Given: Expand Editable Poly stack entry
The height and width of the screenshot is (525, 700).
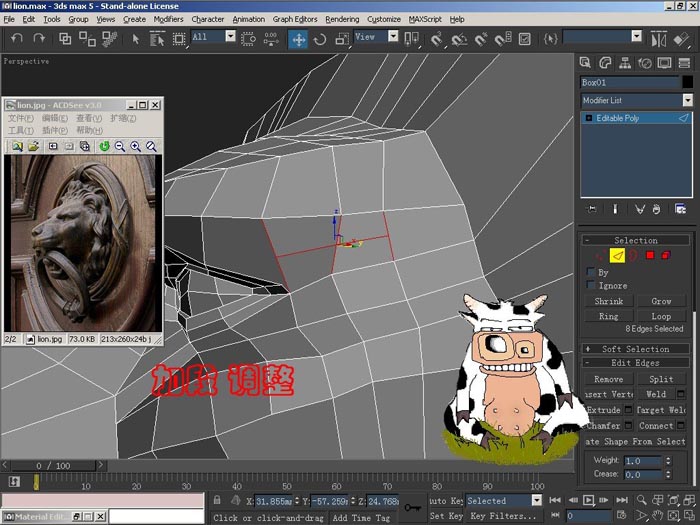Looking at the screenshot, I should (x=588, y=118).
